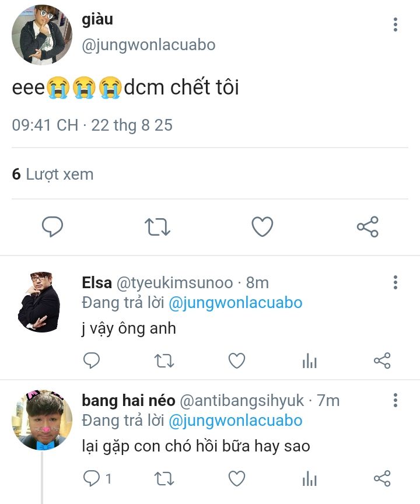View analytics for Elsa's reply
Screen dimensions: 420x504
309,362
